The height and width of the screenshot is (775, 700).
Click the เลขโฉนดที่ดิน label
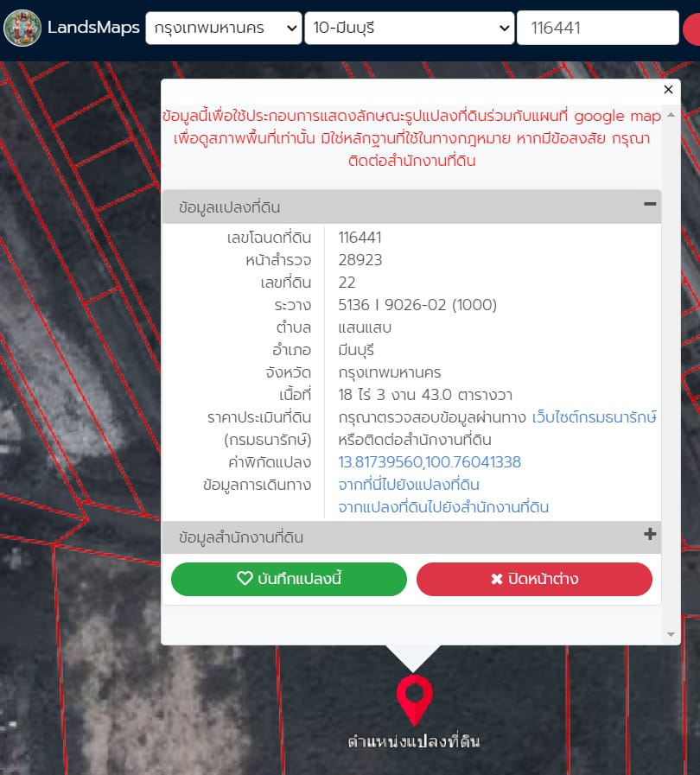[270, 238]
